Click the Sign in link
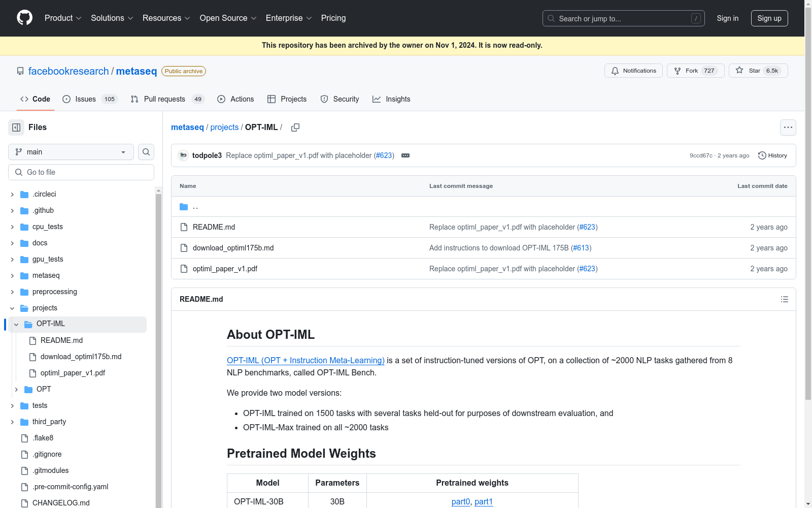 point(728,18)
